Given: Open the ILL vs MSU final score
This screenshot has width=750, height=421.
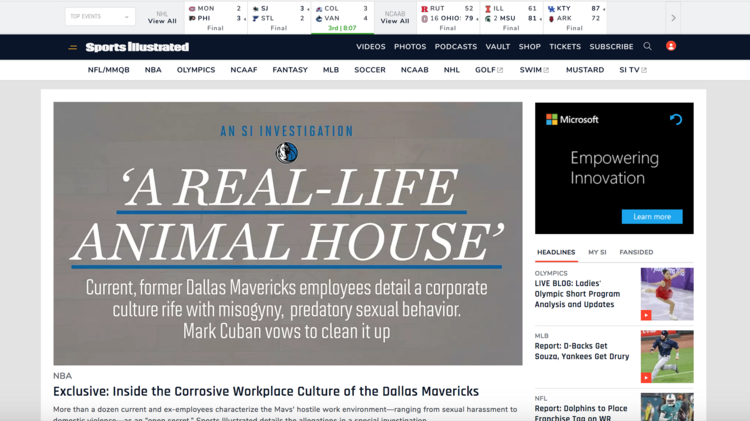Looking at the screenshot, I should [511, 18].
